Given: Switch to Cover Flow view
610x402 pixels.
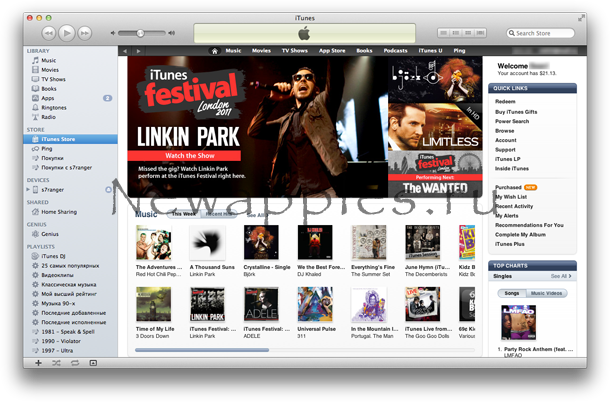Looking at the screenshot, I should point(480,33).
